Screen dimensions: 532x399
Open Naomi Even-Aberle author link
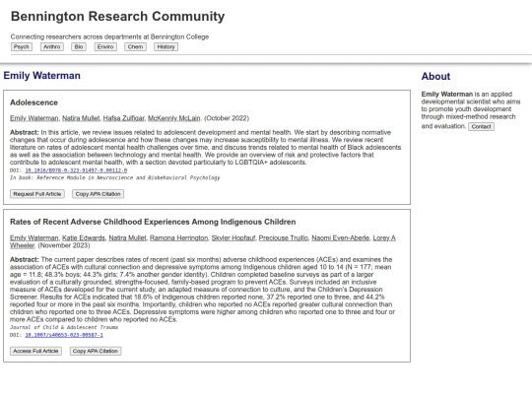point(341,237)
